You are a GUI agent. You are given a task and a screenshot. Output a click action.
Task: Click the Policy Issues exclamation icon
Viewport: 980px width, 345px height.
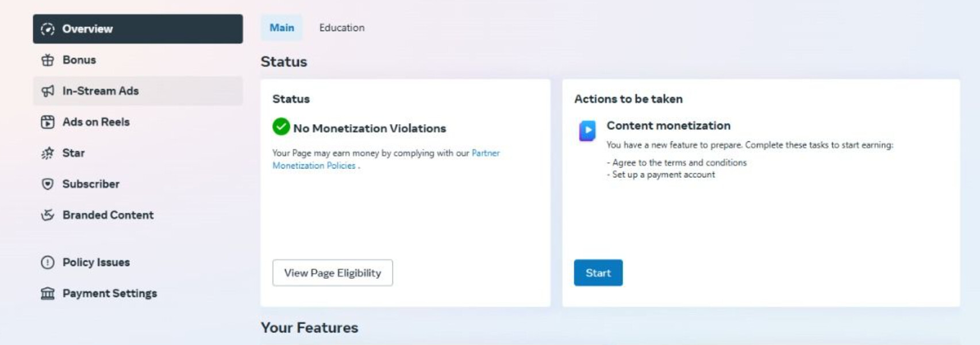48,262
